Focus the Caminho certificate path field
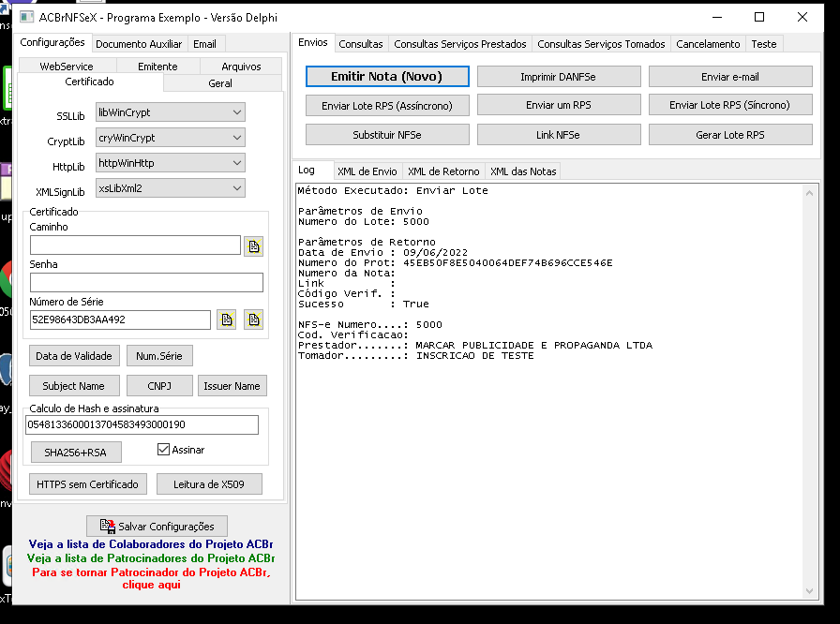The image size is (840, 624). 136,245
